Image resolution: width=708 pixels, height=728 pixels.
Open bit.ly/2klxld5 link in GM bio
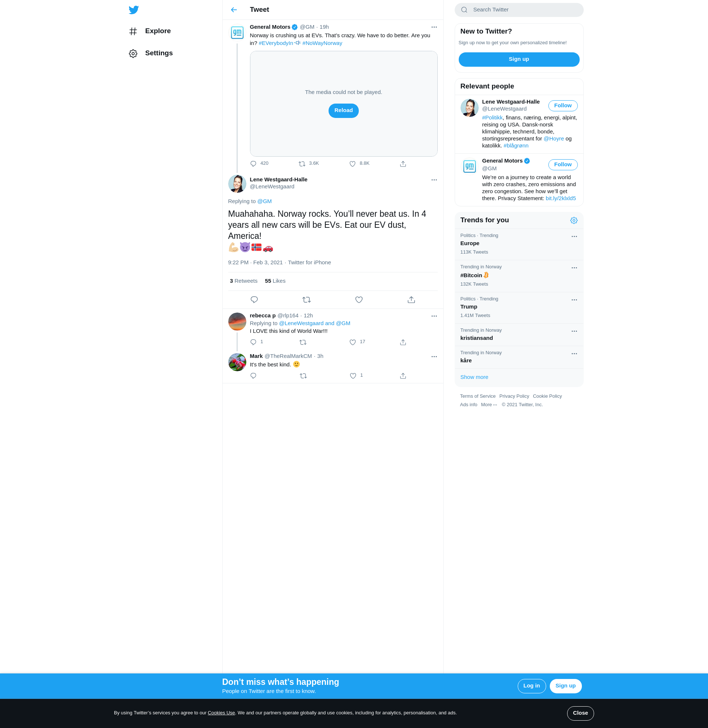560,198
